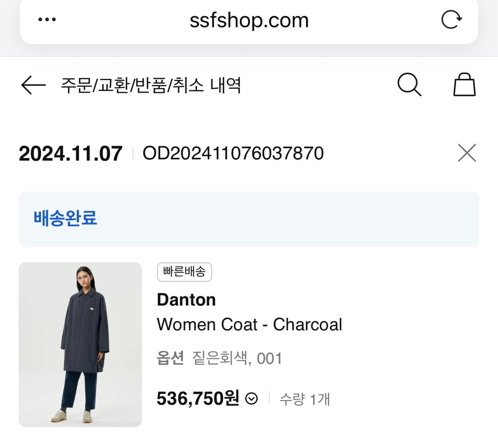The image size is (498, 448).
Task: Tap the 빠른배송 fast delivery badge
Action: click(184, 272)
